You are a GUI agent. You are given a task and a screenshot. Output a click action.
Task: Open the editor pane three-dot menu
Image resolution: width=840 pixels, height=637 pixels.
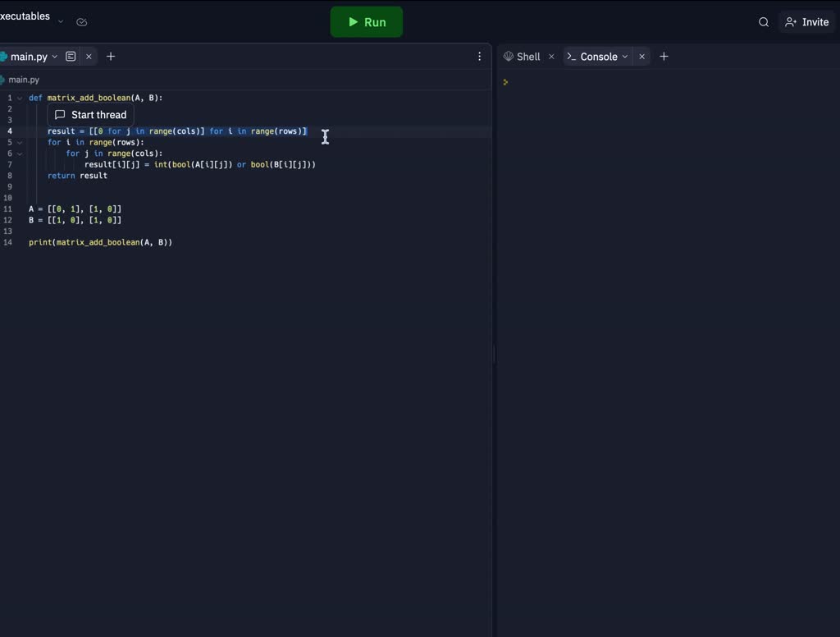(479, 57)
